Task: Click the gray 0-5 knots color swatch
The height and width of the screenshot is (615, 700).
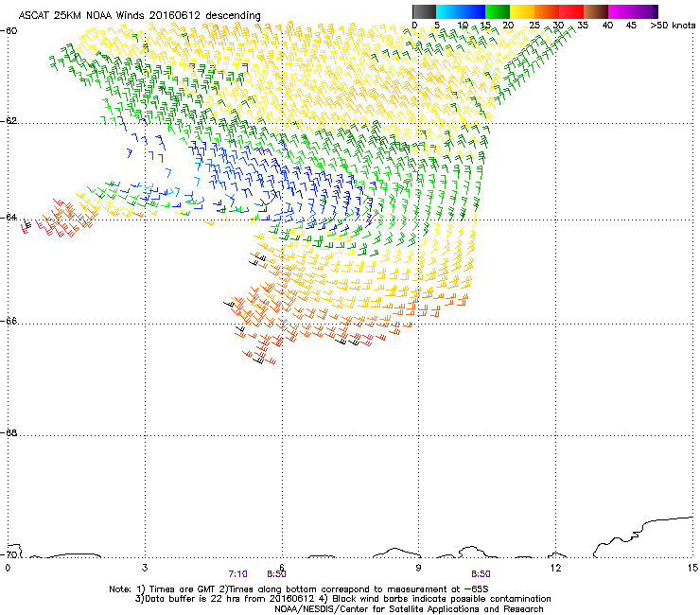Action: click(424, 11)
